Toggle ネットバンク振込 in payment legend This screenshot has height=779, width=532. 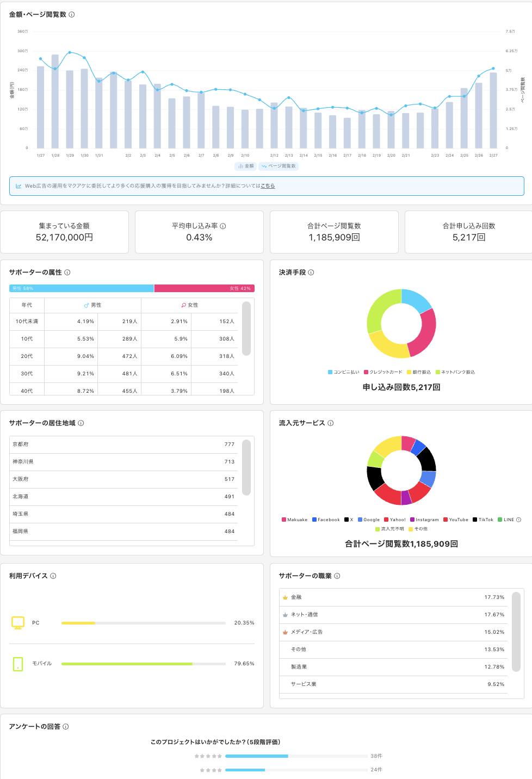pyautogui.click(x=455, y=372)
